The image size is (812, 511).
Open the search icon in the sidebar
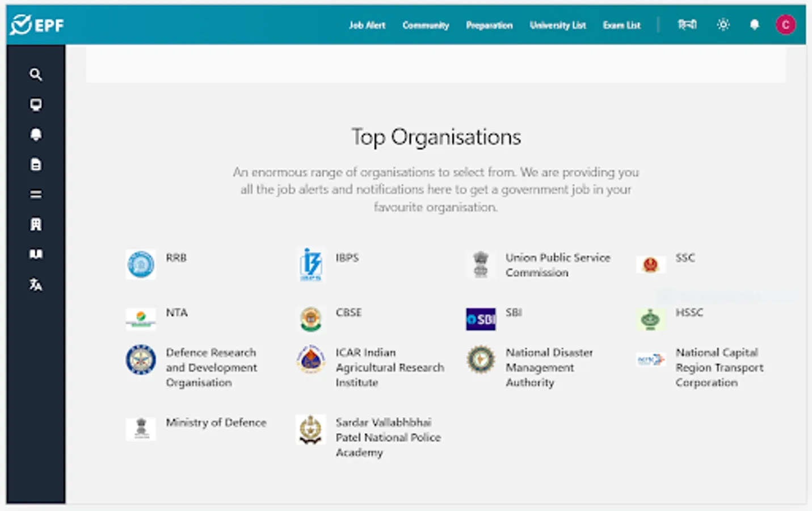[x=36, y=74]
